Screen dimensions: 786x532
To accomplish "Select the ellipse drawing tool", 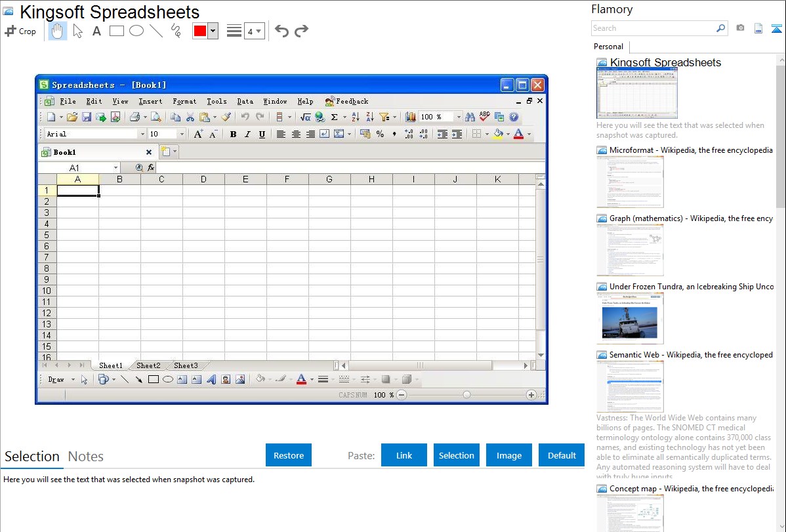I will [136, 31].
